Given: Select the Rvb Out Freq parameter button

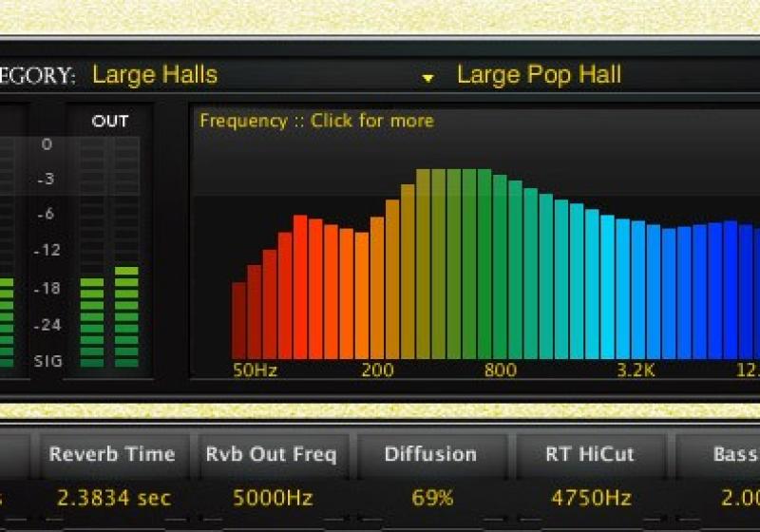Looking at the screenshot, I should click(271, 454).
